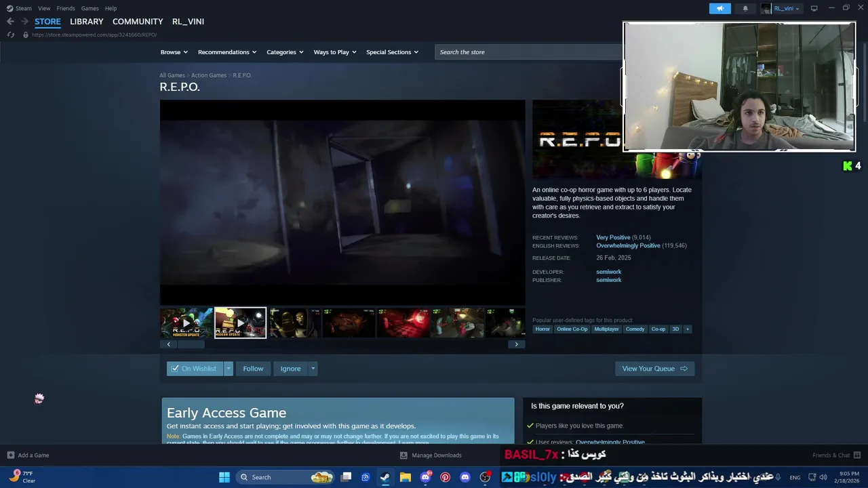Open the RL_VINI profile tab
This screenshot has width=868, height=488.
(188, 22)
